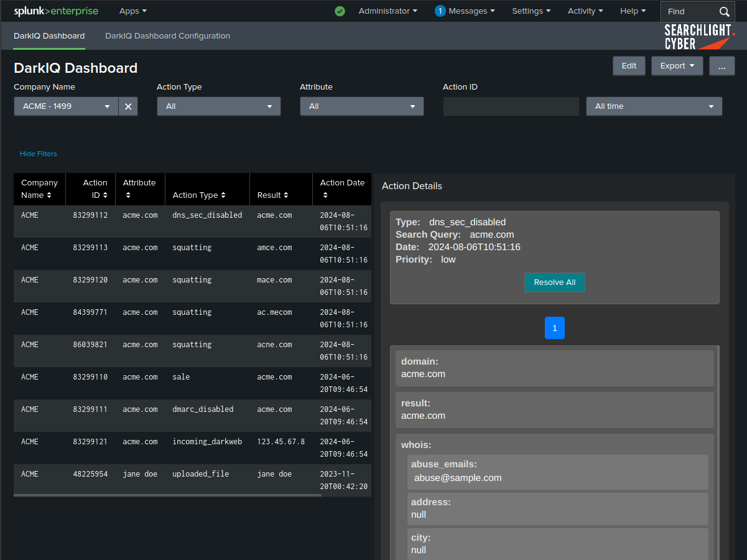Viewport: 747px width, 560px height.
Task: Click the domain field in Action Details
Action: pos(555,368)
